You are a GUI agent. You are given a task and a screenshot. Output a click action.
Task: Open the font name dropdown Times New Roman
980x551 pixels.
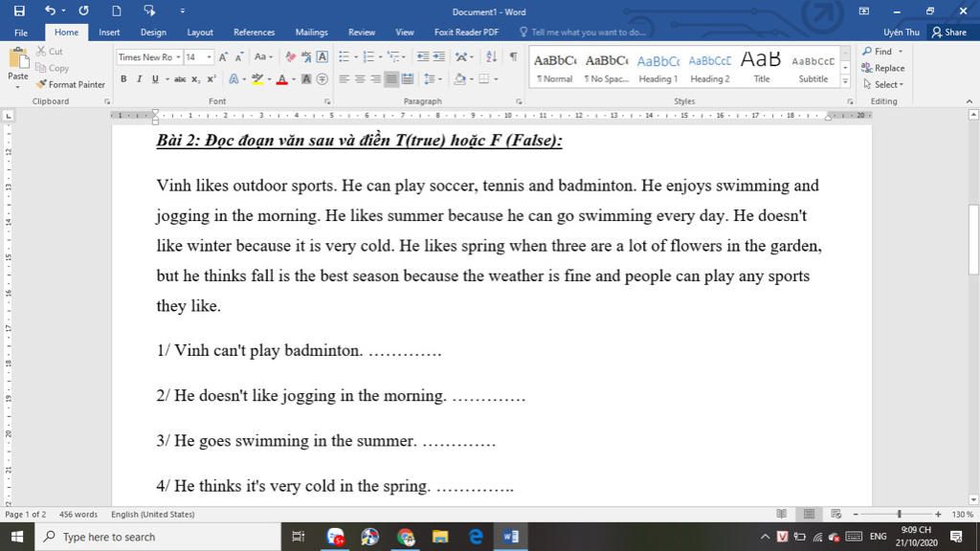pyautogui.click(x=148, y=56)
